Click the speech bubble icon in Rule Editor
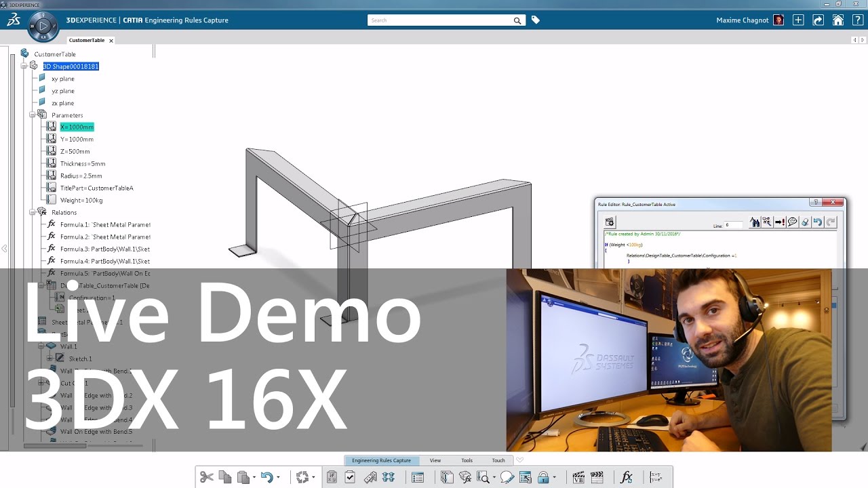868x488 pixels. tap(792, 222)
